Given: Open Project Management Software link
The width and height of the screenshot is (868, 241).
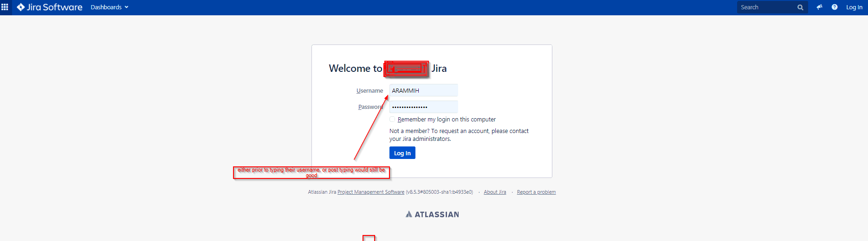Looking at the screenshot, I should click(x=371, y=192).
